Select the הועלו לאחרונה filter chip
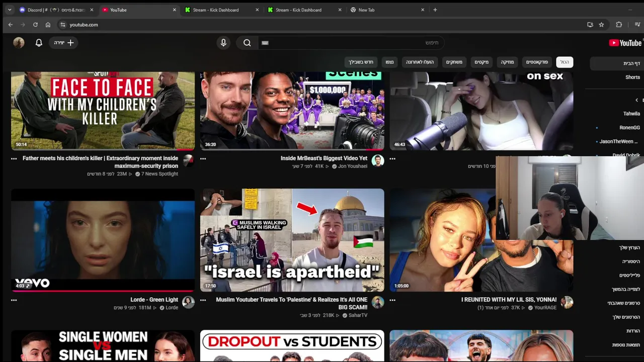644x362 pixels. tap(420, 62)
